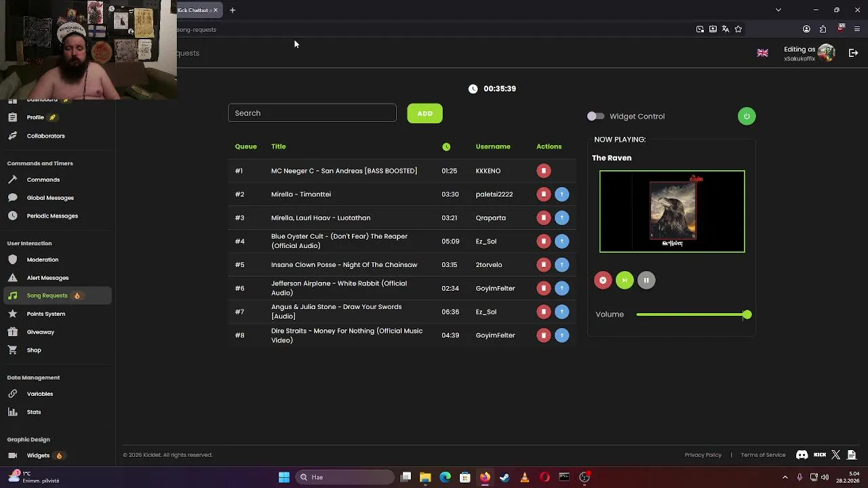Viewport: 868px width, 488px height.
Task: Pause The Raven playback
Action: [646, 280]
